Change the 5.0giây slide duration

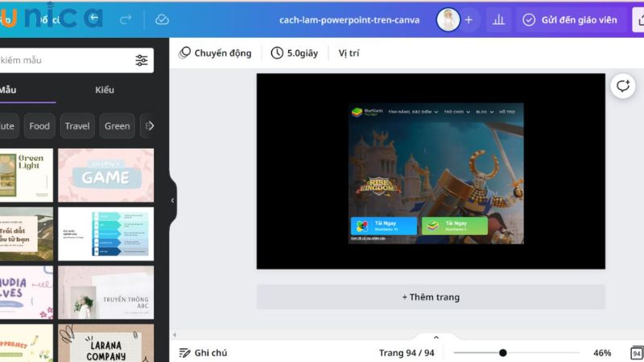(295, 53)
